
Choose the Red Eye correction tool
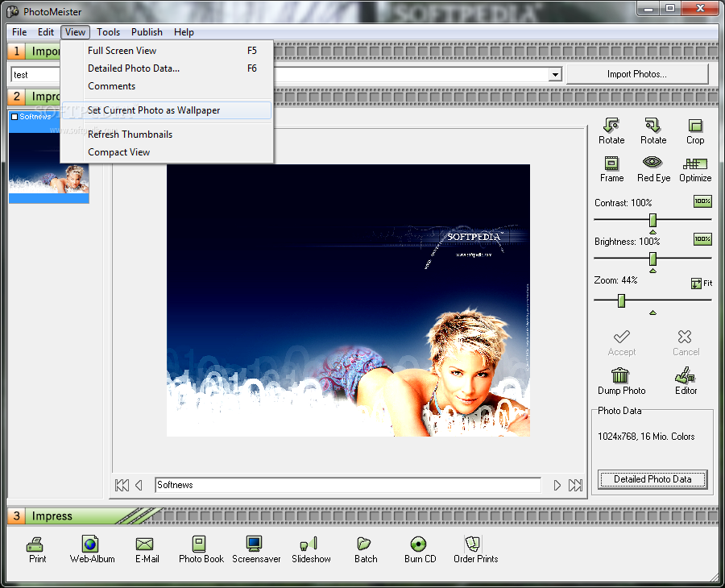[652, 162]
